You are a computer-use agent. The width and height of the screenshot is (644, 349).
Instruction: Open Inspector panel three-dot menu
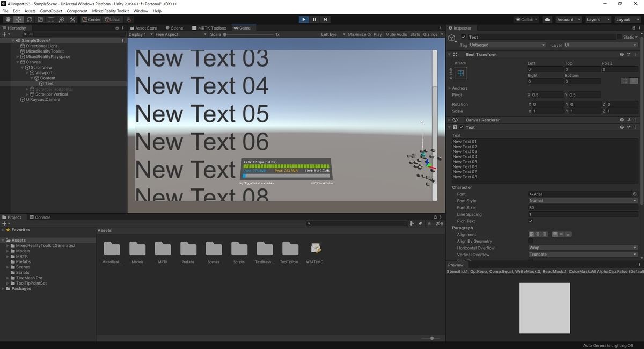pyautogui.click(x=639, y=28)
